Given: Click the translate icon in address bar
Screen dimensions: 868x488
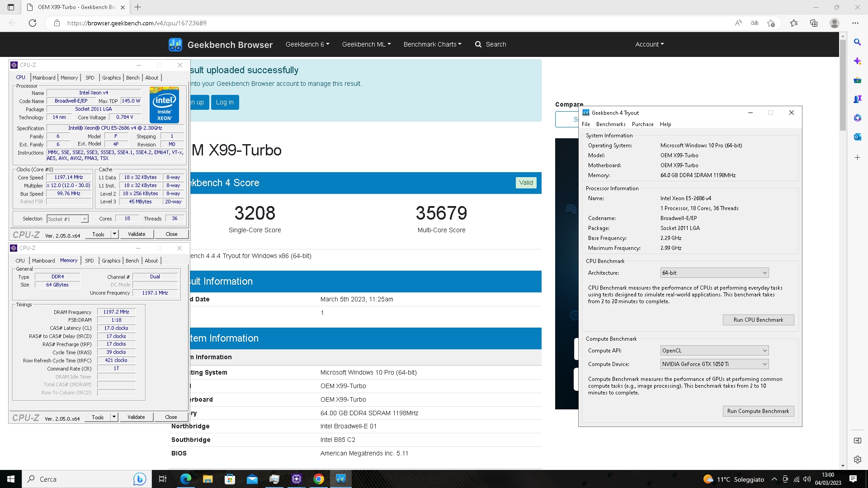Looking at the screenshot, I should click(755, 23).
